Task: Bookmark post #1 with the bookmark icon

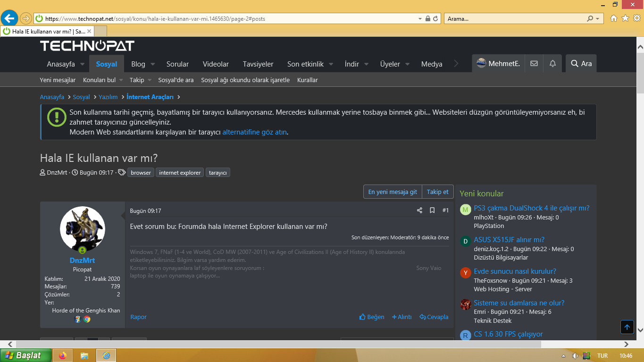Action: pyautogui.click(x=432, y=210)
